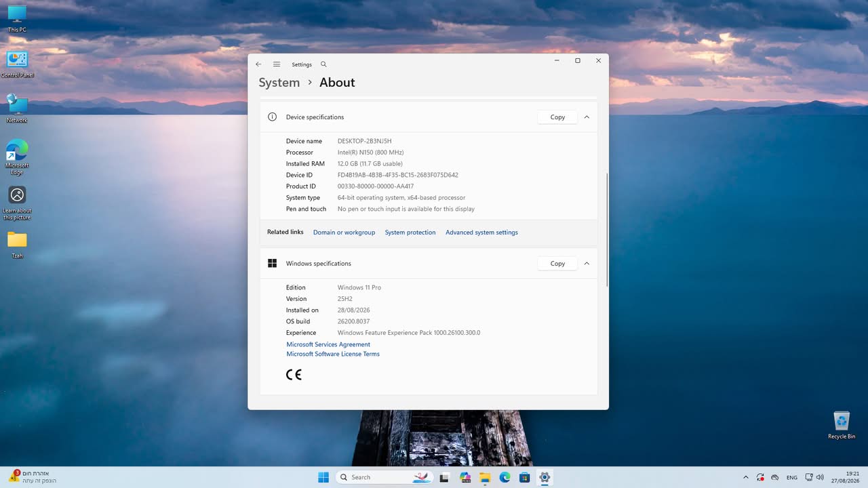Select the This PC desktop icon
Screen dimensions: 868x488
point(17,19)
